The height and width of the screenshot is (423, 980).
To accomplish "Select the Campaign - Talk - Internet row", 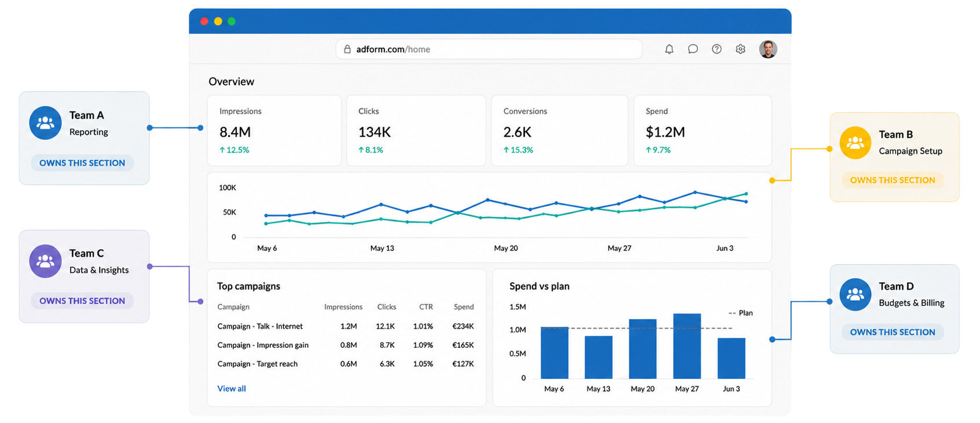I will (x=346, y=326).
